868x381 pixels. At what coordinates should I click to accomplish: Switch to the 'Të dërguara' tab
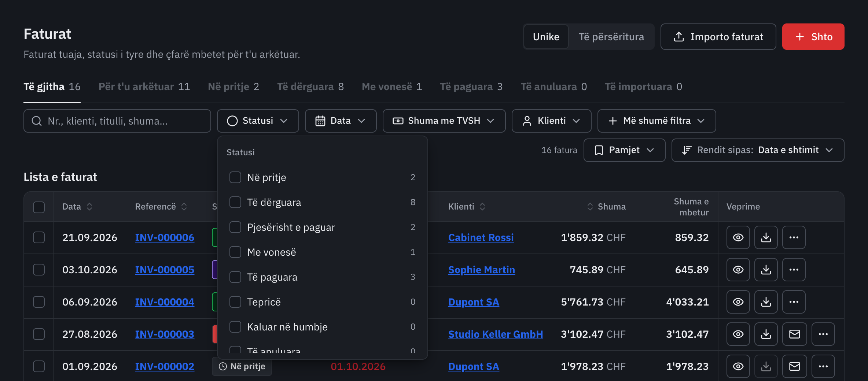coord(310,87)
